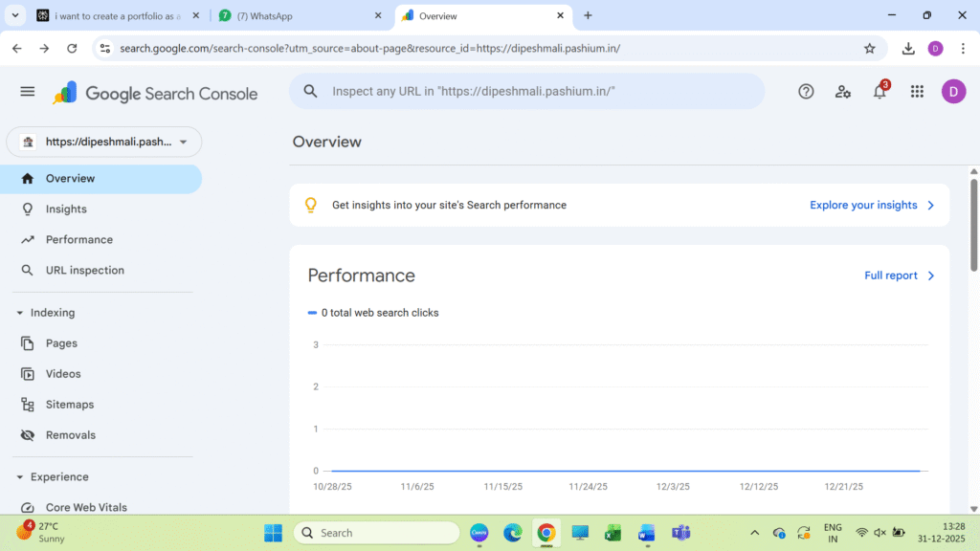Screen dimensions: 980x551
Task: Open Chrome downloads icon
Action: click(908, 49)
